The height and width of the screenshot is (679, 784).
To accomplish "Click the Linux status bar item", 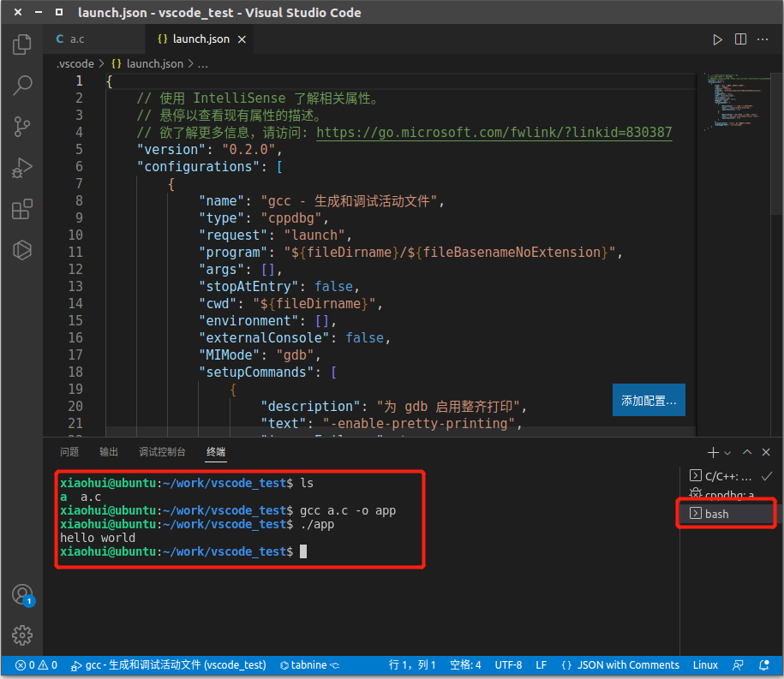I will (705, 665).
